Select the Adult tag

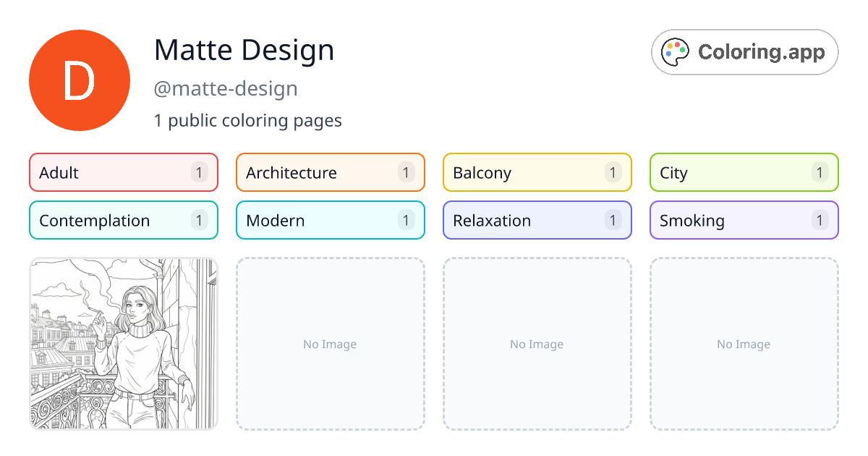(x=124, y=172)
